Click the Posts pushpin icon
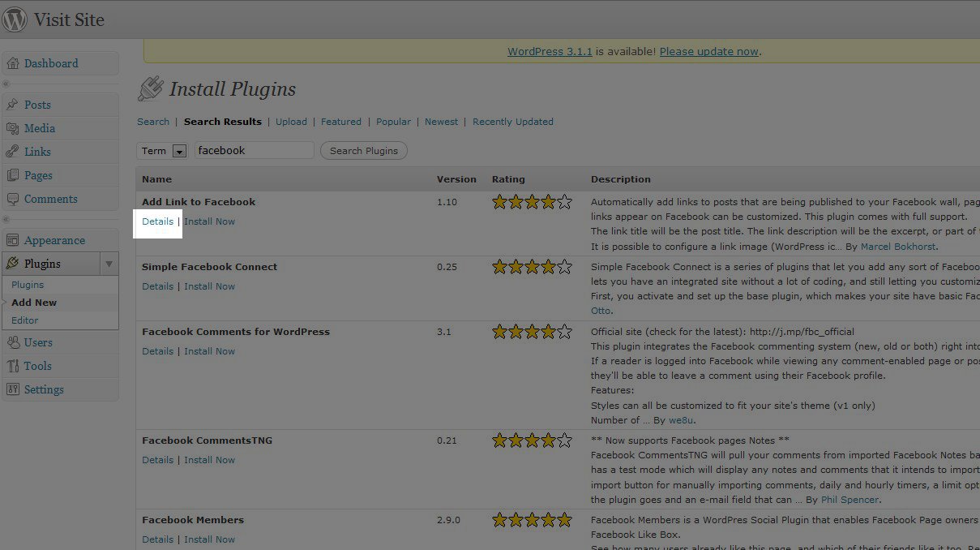Viewport: 980px width, 550px height. (x=13, y=105)
